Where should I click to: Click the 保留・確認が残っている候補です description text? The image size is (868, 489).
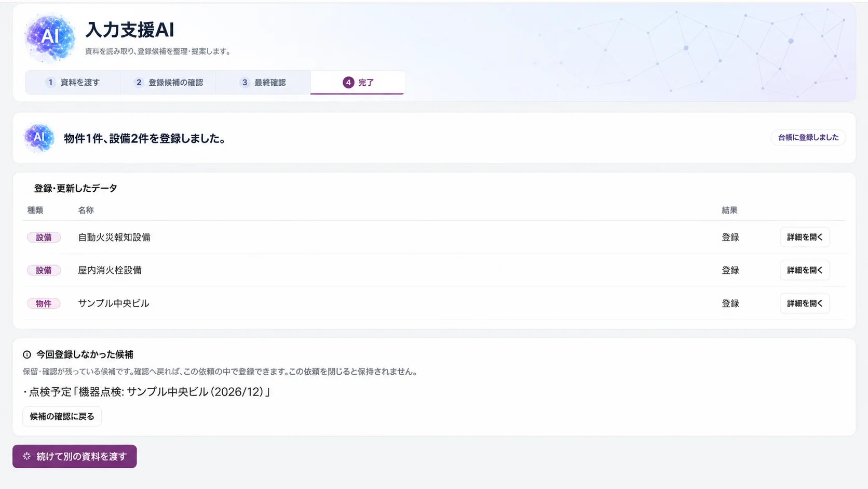(x=220, y=372)
